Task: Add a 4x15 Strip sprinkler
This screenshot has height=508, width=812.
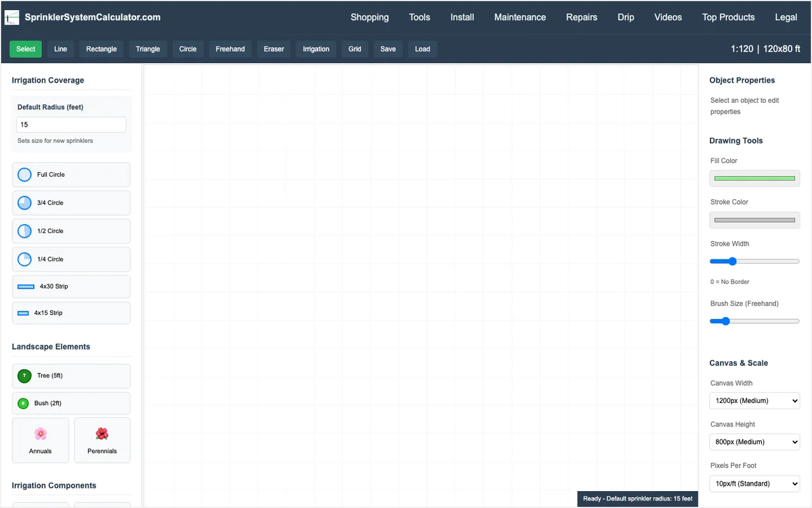Action: pyautogui.click(x=71, y=313)
